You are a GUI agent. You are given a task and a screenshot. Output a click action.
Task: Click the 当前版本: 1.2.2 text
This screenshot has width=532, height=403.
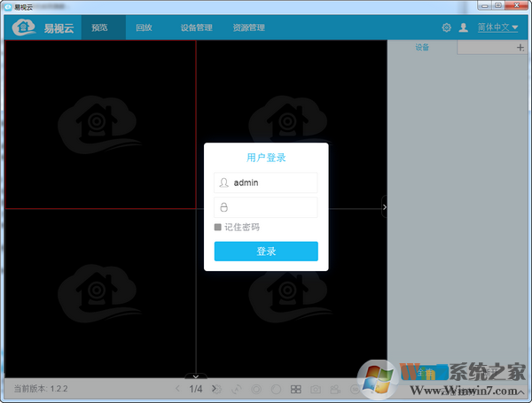(41, 389)
